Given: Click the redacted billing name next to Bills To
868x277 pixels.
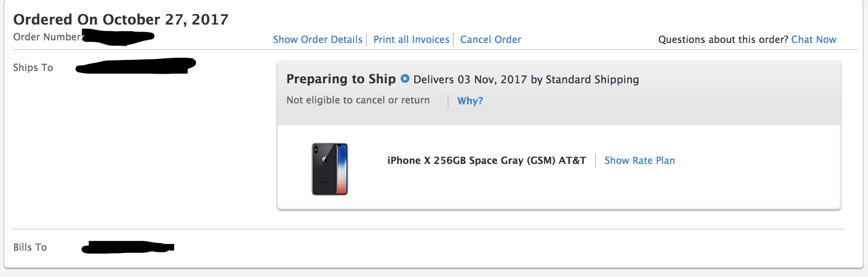Looking at the screenshot, I should click(x=127, y=247).
